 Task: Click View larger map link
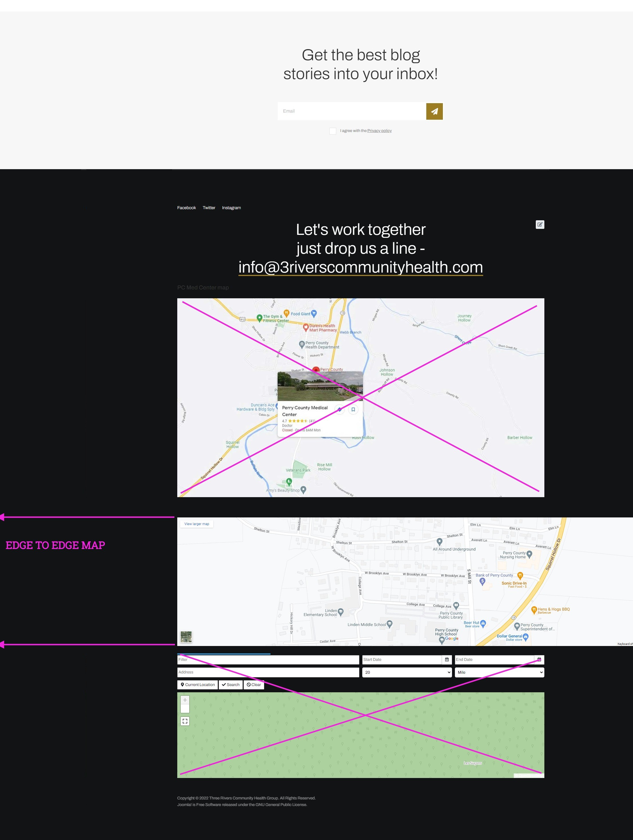coord(197,524)
